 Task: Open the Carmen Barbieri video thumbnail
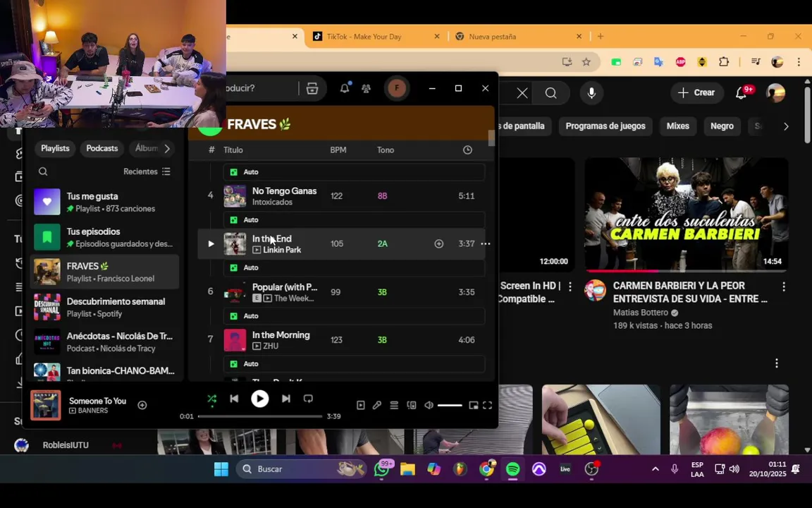pyautogui.click(x=686, y=214)
